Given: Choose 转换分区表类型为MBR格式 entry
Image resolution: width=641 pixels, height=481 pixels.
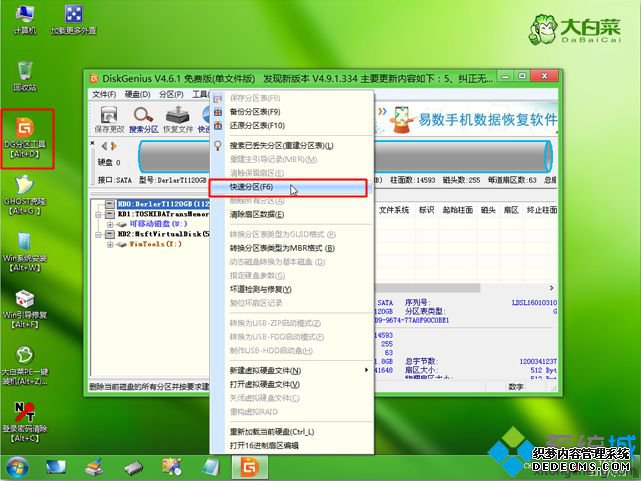Looking at the screenshot, I should coord(292,248).
